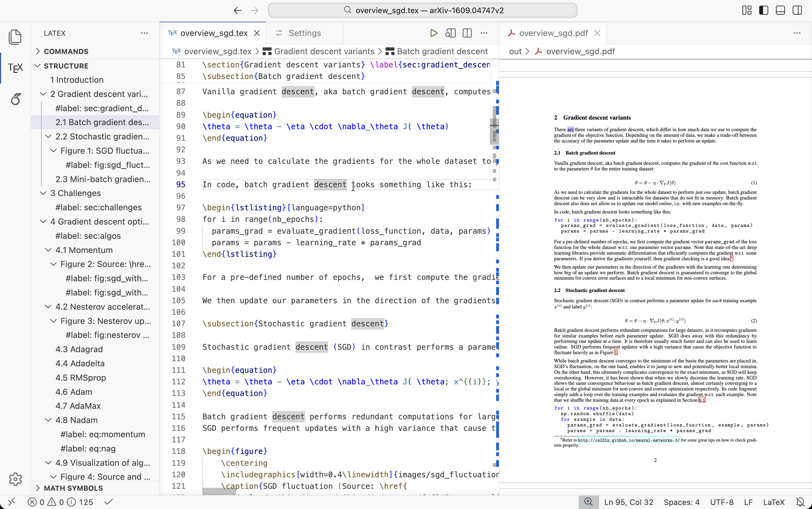
Task: Open the Manage gear icon
Action: point(15,479)
